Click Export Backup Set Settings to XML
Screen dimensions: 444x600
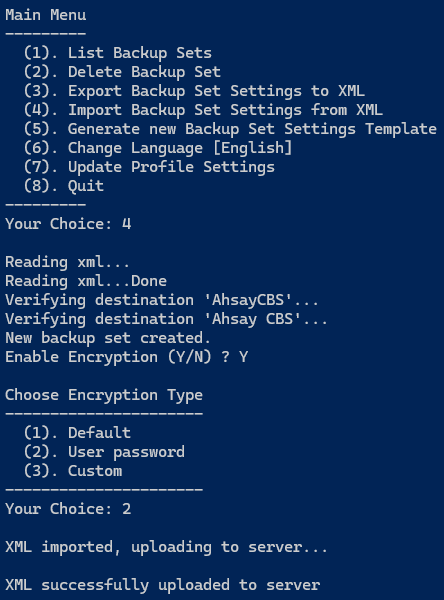194,91
